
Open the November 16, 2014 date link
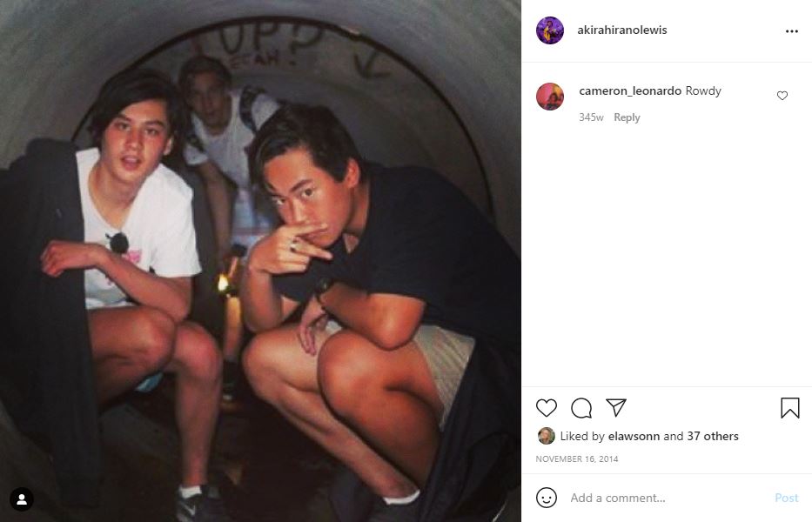coord(577,458)
